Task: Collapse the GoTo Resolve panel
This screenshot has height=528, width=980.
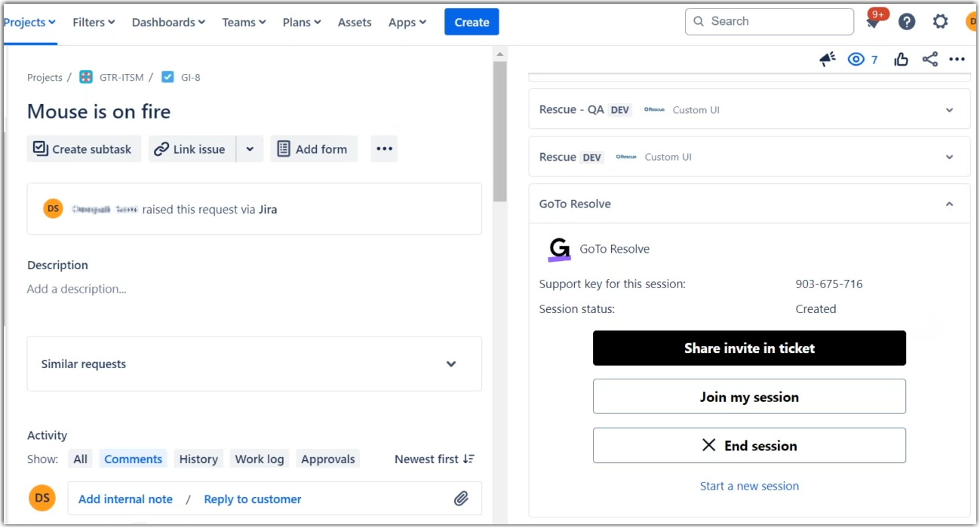Action: click(949, 204)
